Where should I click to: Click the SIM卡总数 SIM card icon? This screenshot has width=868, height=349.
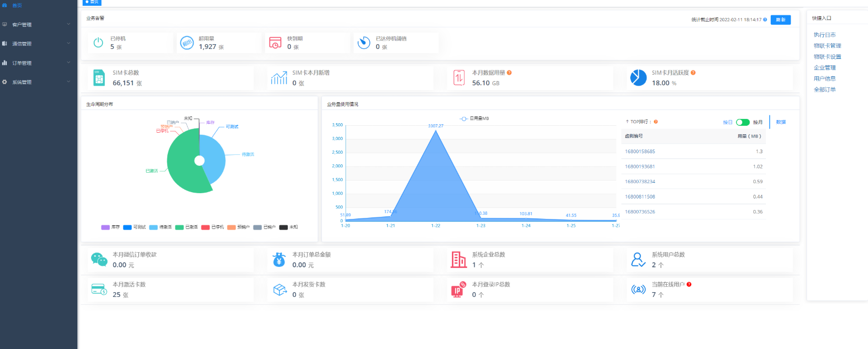(99, 77)
